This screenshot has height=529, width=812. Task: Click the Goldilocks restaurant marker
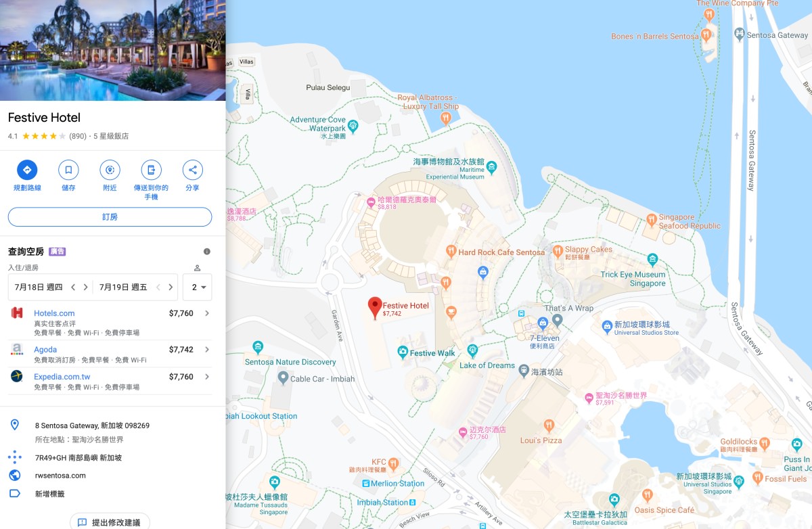(x=764, y=444)
